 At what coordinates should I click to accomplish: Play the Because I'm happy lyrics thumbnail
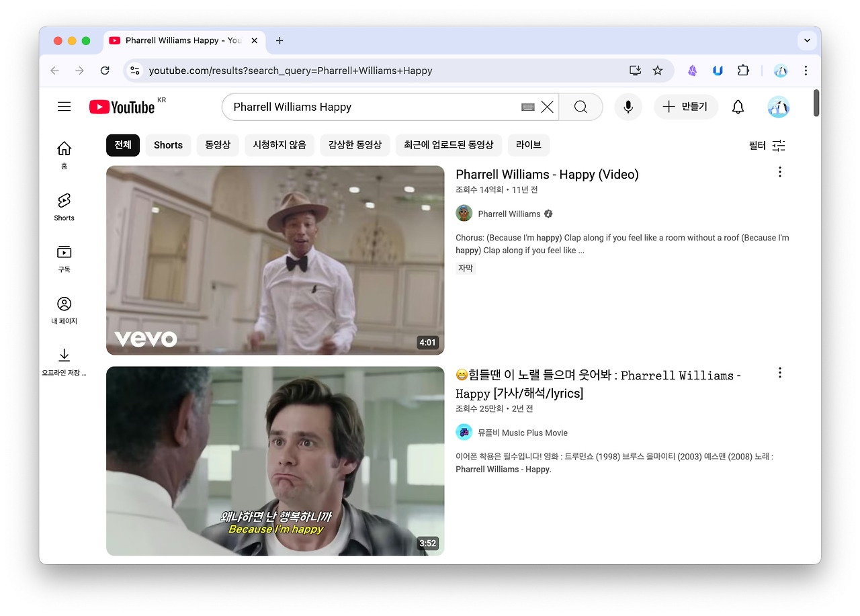point(275,461)
